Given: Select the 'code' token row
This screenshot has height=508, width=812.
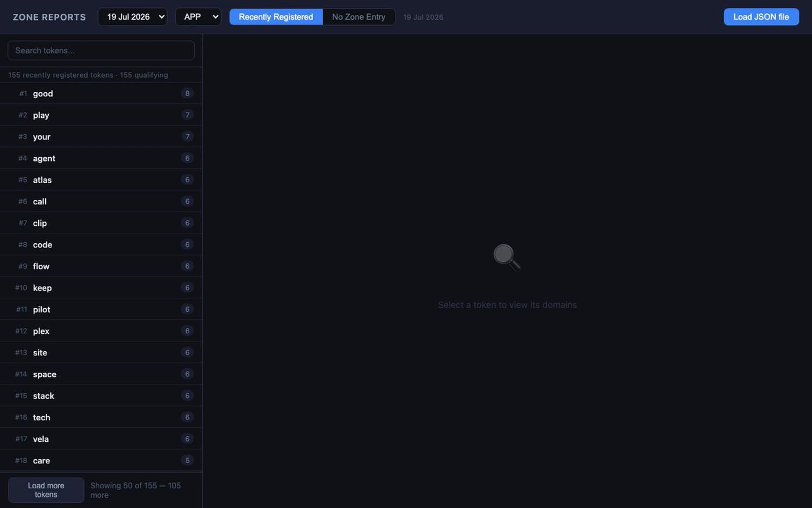Looking at the screenshot, I should click(x=101, y=244).
